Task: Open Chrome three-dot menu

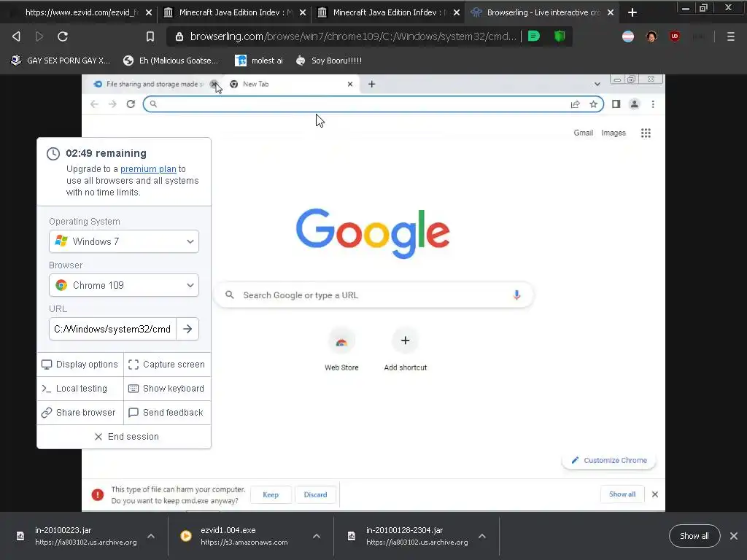Action: pos(653,104)
